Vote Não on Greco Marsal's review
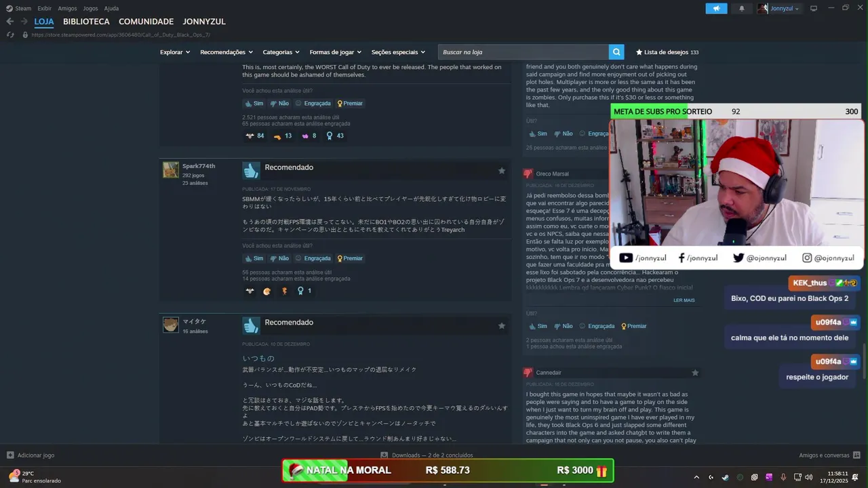Viewport: 868px width, 488px height. click(563, 326)
